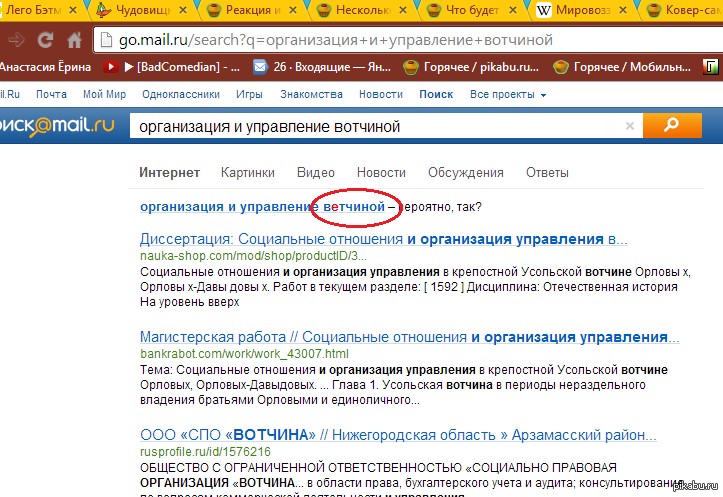Open the Горячее / Мобильн bookmark
The image size is (723, 497).
coord(622,67)
